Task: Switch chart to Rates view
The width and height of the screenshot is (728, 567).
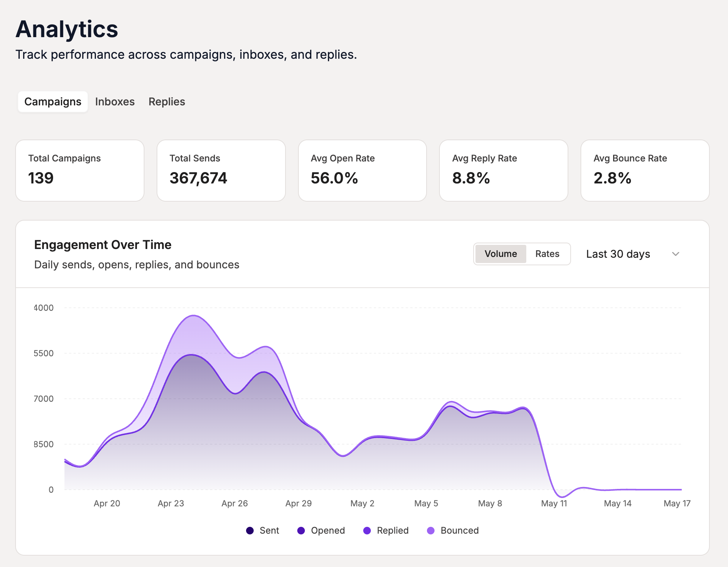Action: point(547,254)
